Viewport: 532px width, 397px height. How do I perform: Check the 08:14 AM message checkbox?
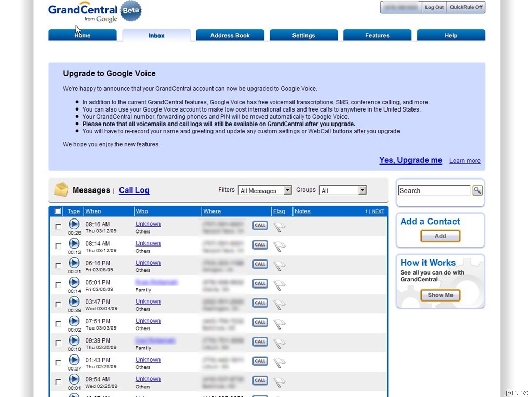point(58,246)
